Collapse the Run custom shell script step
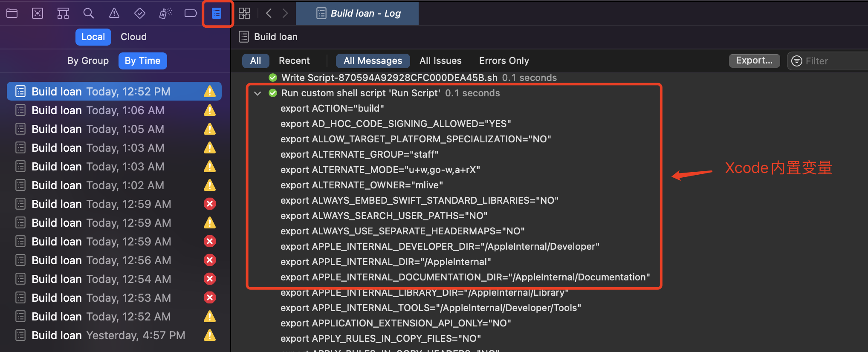The width and height of the screenshot is (868, 352). [258, 93]
